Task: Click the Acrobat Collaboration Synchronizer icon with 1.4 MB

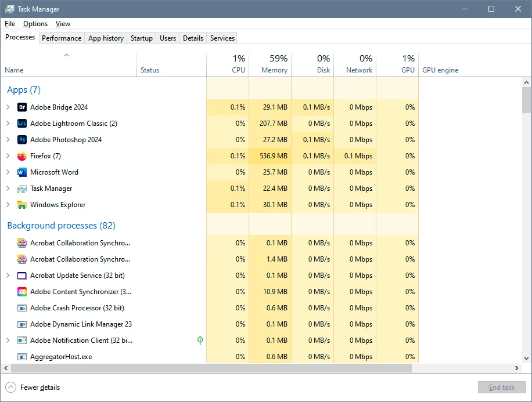Action: pos(21,259)
